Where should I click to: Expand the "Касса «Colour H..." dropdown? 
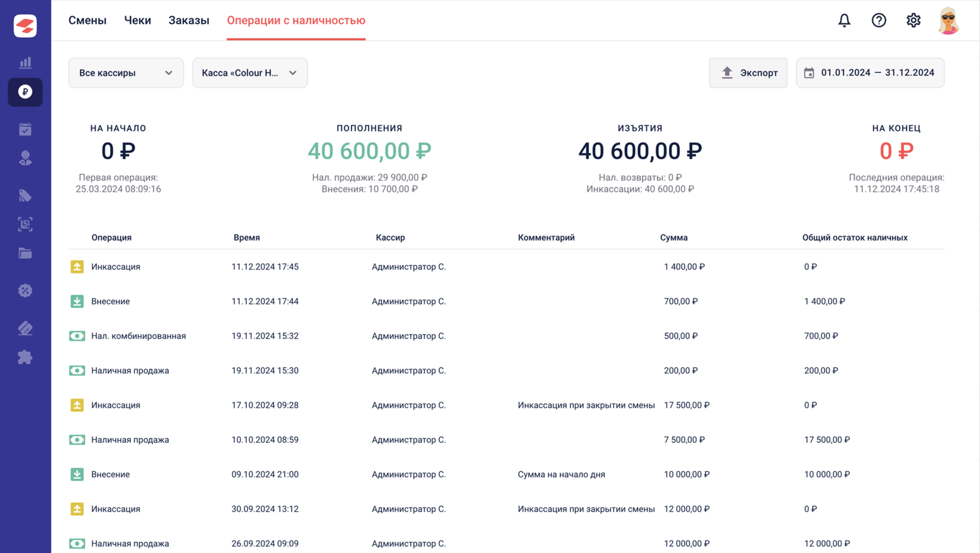(x=250, y=73)
